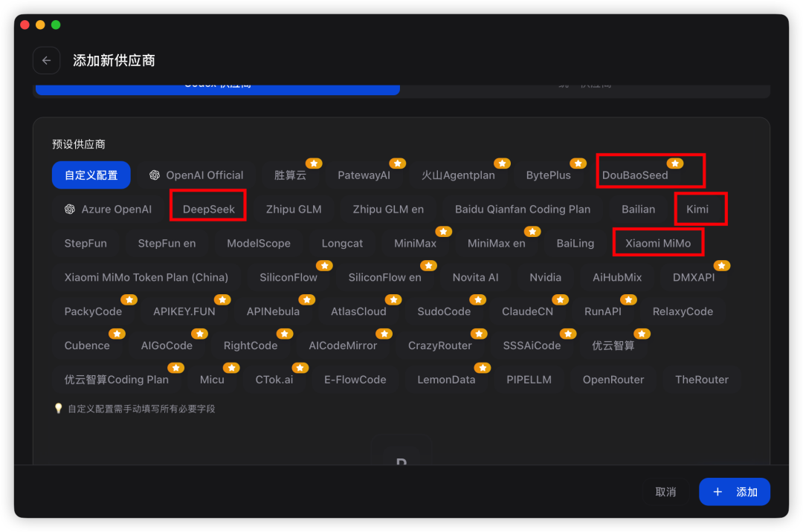Pick the Nvidia provider preset

click(x=545, y=277)
